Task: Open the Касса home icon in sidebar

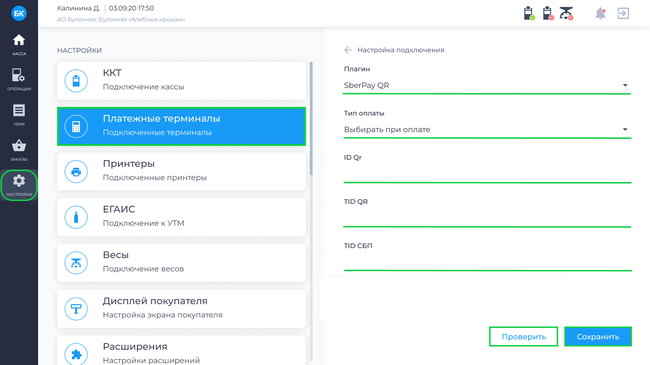Action: click(19, 44)
